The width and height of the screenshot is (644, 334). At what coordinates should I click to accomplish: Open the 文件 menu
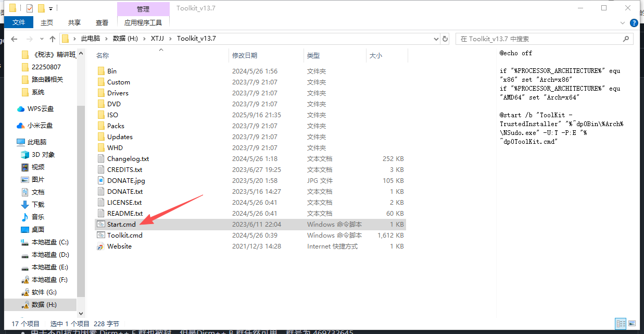point(19,22)
